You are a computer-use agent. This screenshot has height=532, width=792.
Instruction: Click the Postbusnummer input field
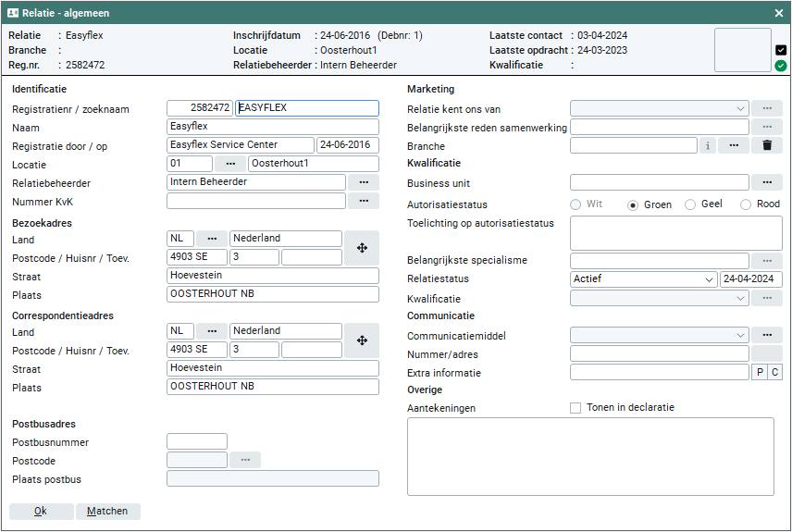[197, 441]
